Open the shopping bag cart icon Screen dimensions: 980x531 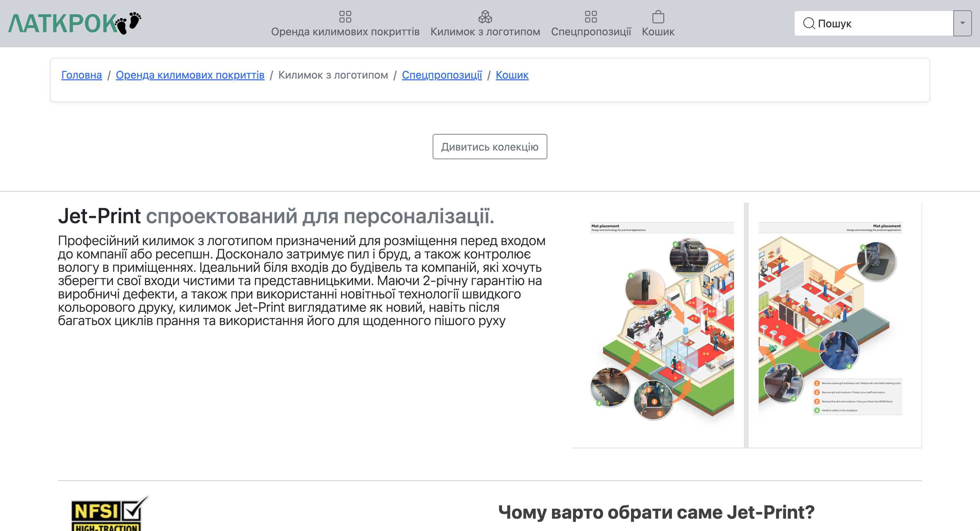[x=658, y=17]
